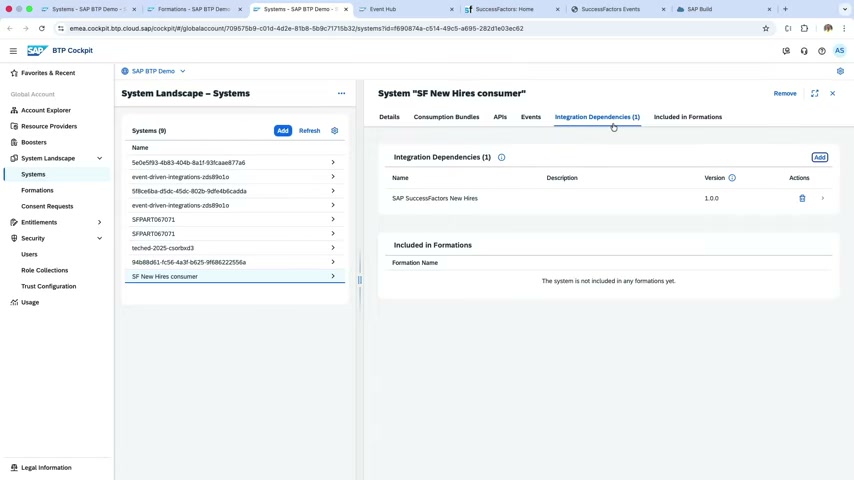
Task: Open system 5e0e5f93-4b83-404b-8a1f row arrow
Action: (333, 162)
